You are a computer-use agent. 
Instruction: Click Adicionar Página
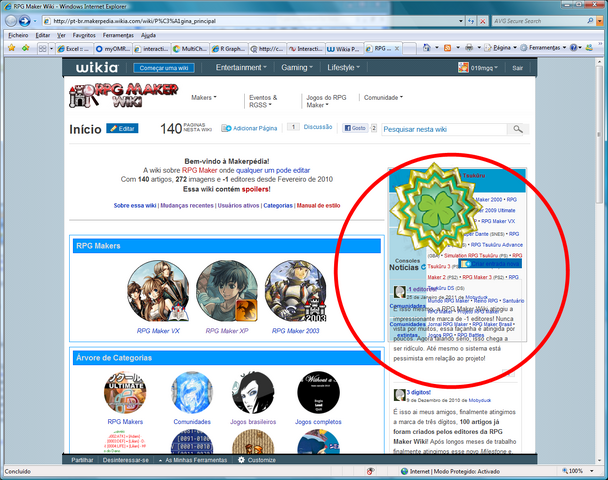click(x=249, y=128)
